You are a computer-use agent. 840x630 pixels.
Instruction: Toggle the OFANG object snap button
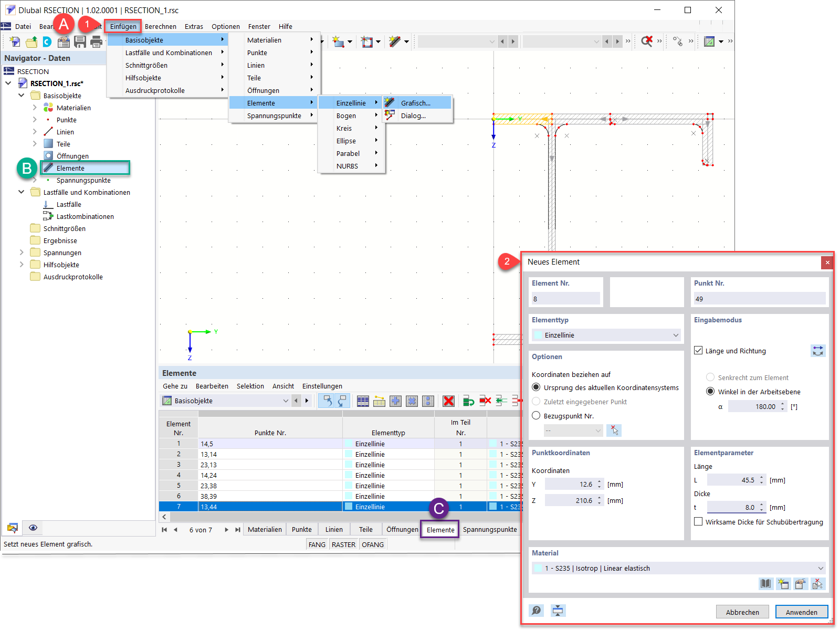tap(373, 544)
